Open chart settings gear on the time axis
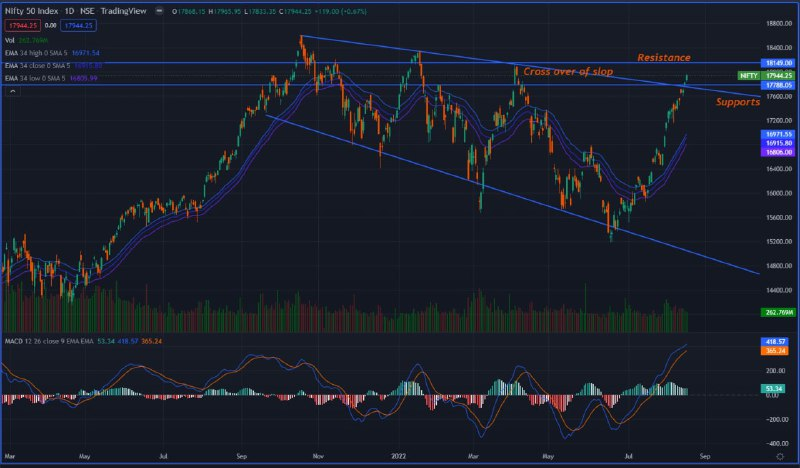The image size is (800, 468). click(780, 456)
